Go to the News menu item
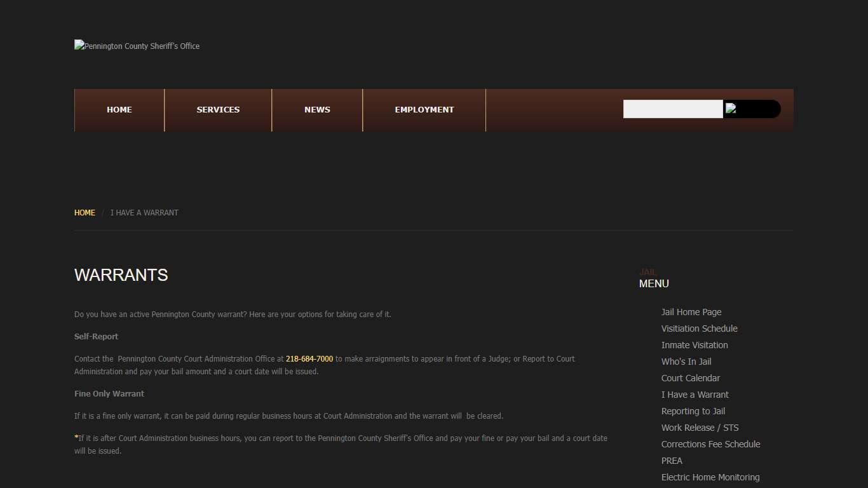The width and height of the screenshot is (868, 488). point(317,110)
